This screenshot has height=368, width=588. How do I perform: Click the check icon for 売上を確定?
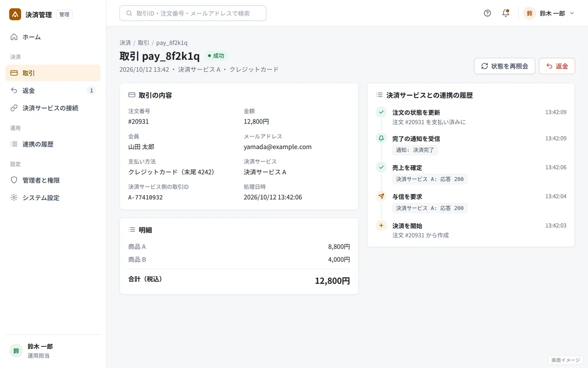(381, 167)
